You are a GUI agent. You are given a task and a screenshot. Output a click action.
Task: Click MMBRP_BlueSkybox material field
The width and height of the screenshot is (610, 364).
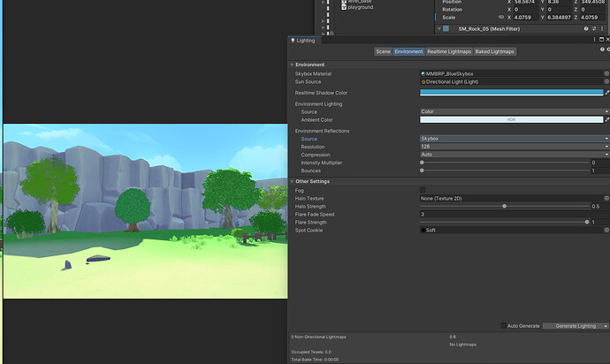[x=511, y=73]
